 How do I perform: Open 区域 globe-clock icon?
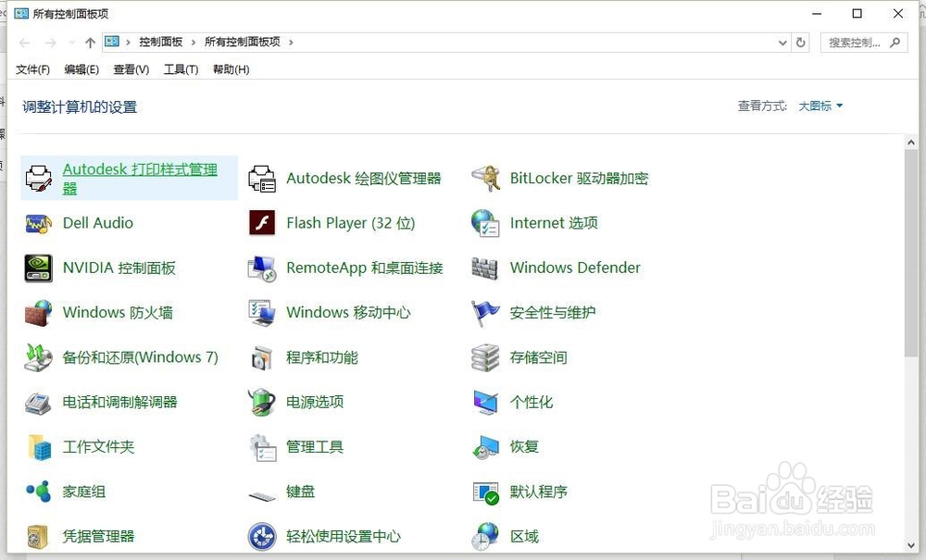tap(485, 536)
